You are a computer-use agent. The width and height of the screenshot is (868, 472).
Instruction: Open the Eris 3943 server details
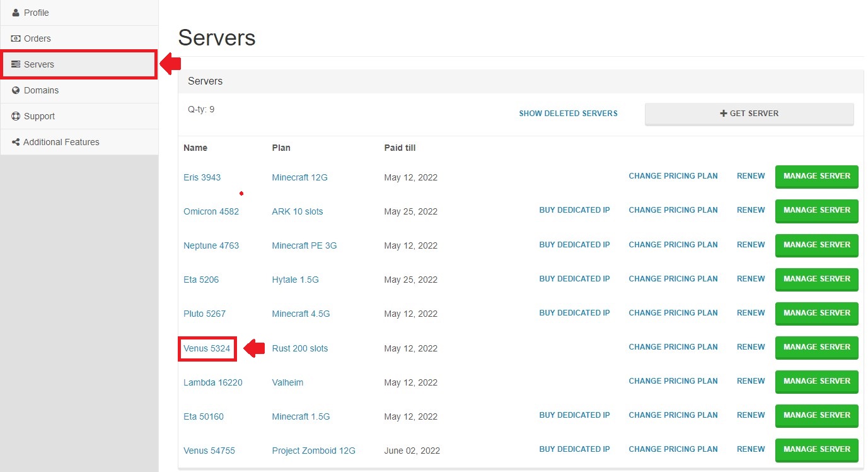pyautogui.click(x=202, y=177)
